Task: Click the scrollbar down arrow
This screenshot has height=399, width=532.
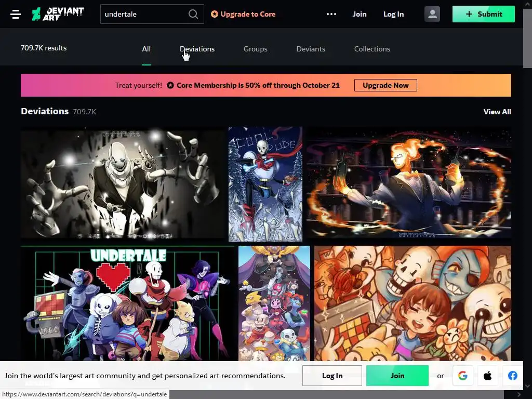Action: (x=527, y=386)
